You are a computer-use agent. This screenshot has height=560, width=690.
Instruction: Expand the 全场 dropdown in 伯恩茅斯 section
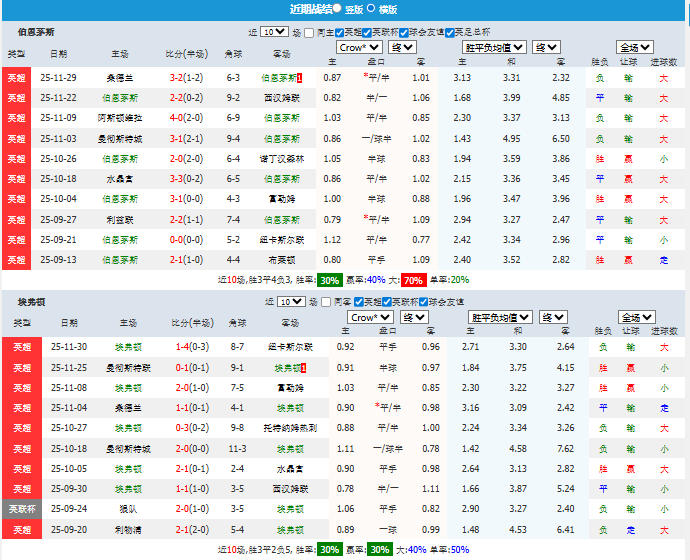coord(635,47)
